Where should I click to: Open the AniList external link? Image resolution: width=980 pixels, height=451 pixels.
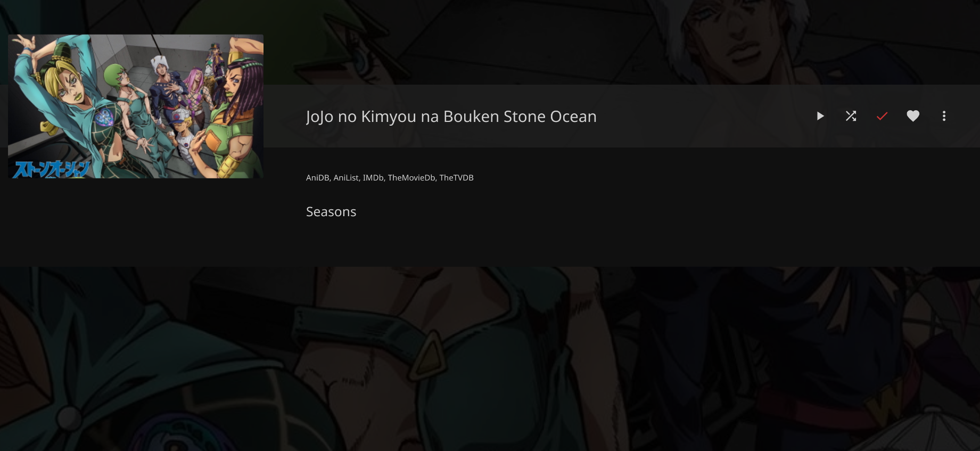coord(346,178)
